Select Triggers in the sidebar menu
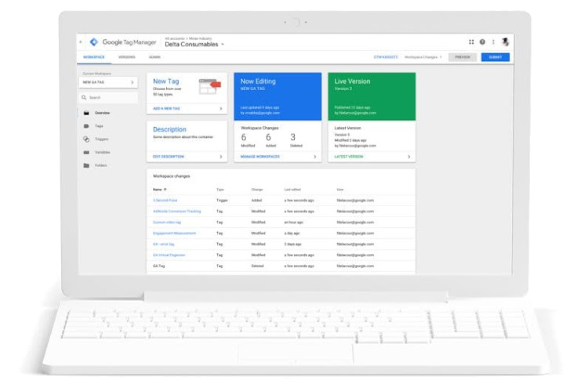 point(102,139)
